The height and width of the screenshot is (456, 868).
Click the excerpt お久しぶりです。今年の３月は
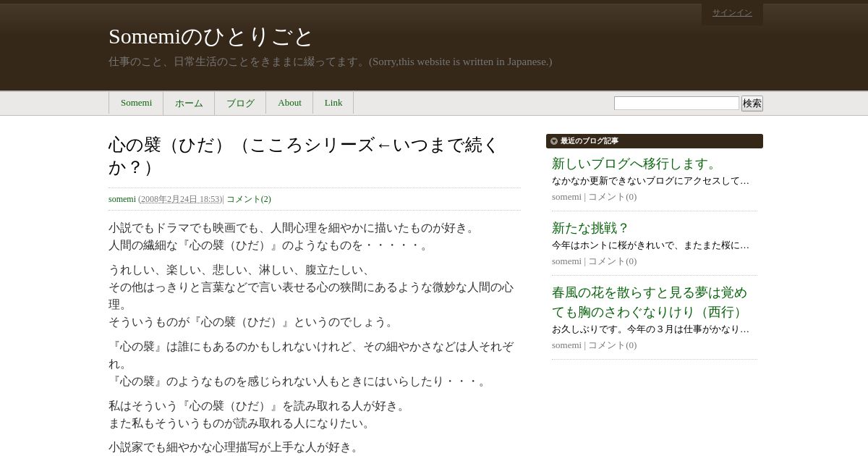(650, 329)
